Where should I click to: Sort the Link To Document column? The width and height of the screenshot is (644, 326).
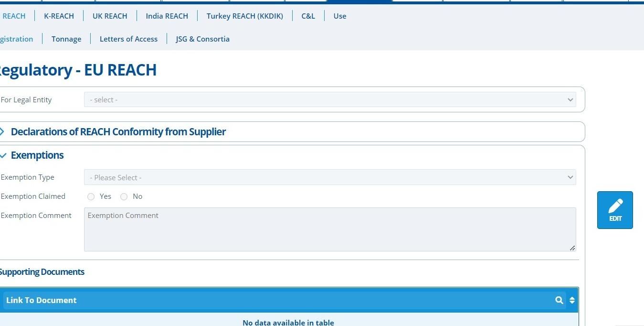click(x=572, y=300)
